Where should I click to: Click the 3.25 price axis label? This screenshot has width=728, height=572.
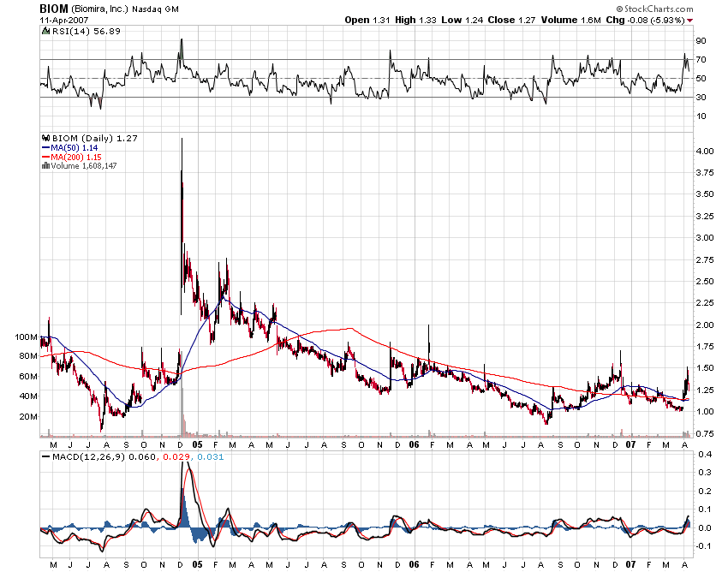coord(705,217)
